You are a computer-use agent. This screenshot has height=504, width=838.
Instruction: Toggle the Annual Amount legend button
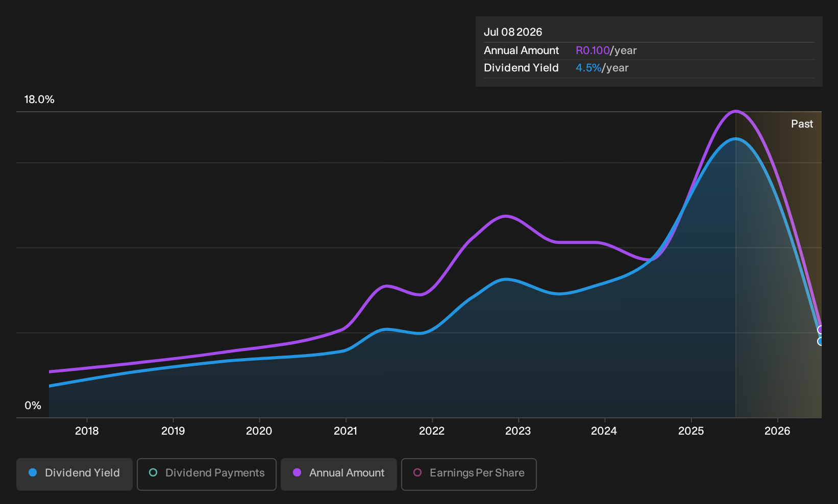click(339, 474)
